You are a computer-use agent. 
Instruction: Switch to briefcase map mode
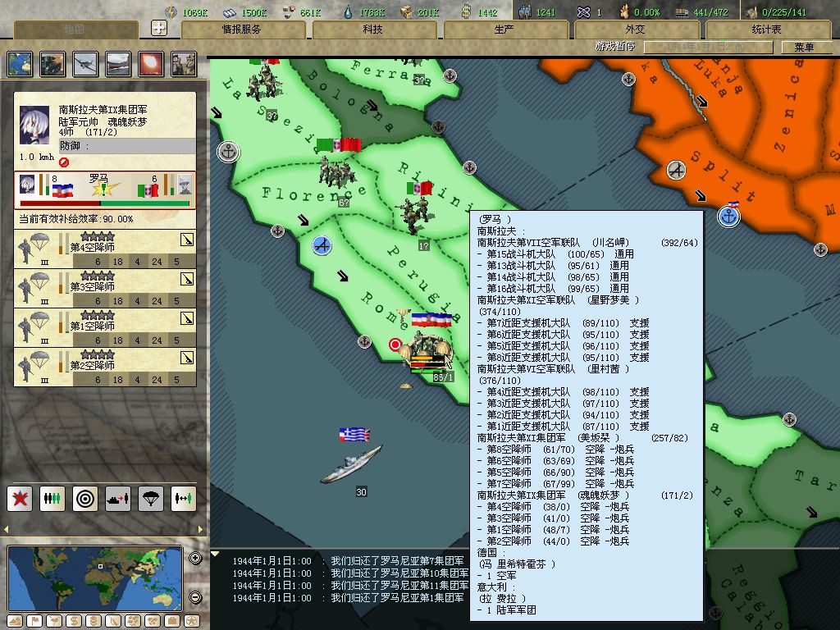[x=172, y=621]
